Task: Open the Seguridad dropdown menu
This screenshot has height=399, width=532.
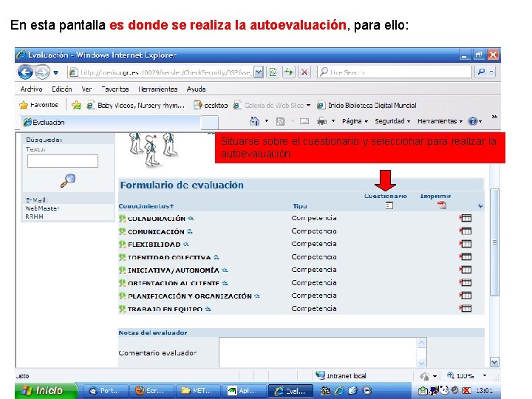Action: tap(392, 121)
